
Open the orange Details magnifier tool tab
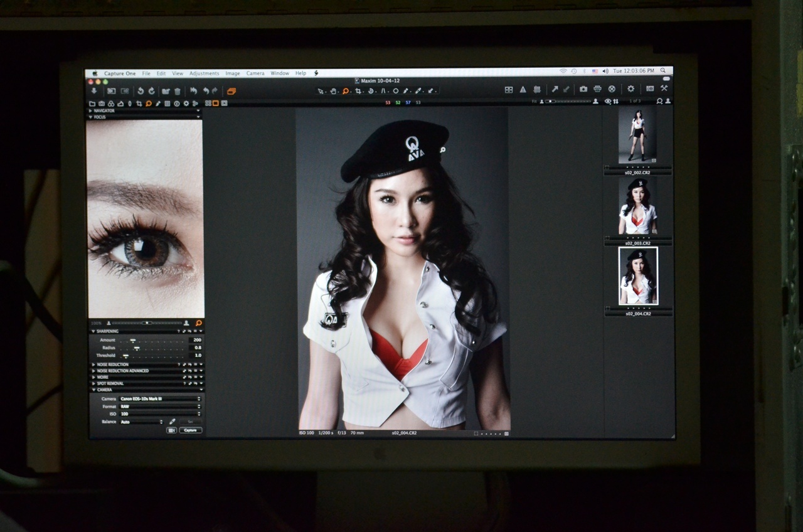click(149, 104)
